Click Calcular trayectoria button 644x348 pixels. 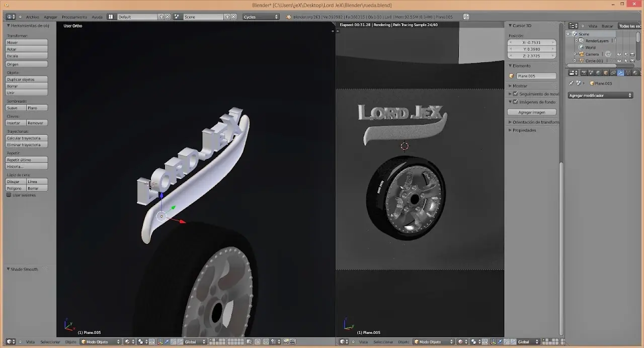[x=27, y=138]
